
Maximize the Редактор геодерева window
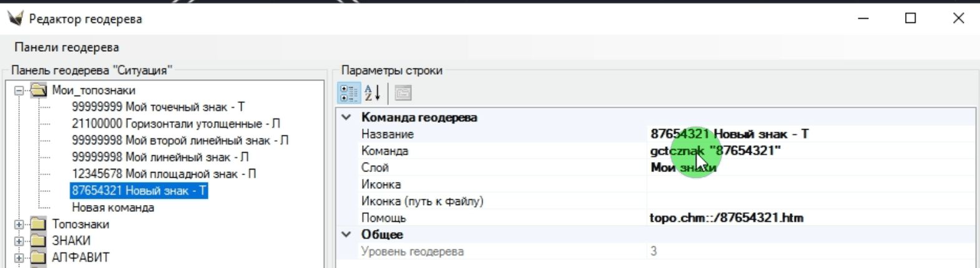coord(911,18)
